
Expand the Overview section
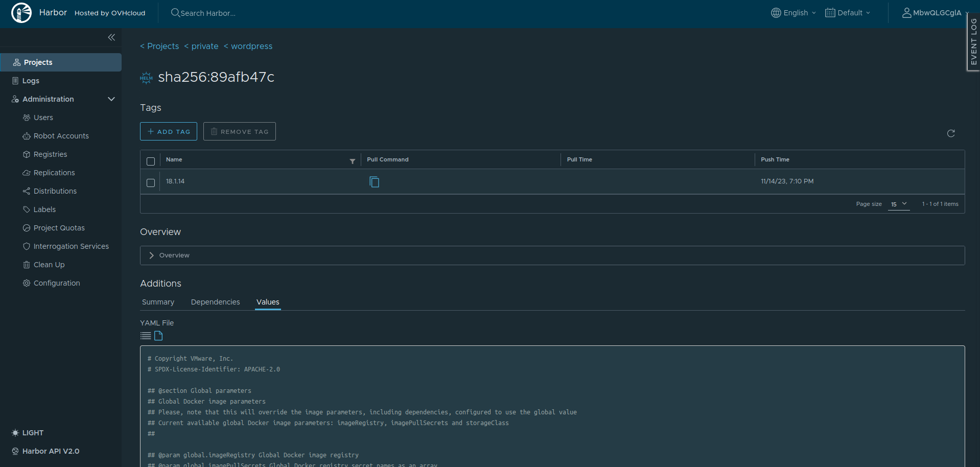(x=151, y=255)
